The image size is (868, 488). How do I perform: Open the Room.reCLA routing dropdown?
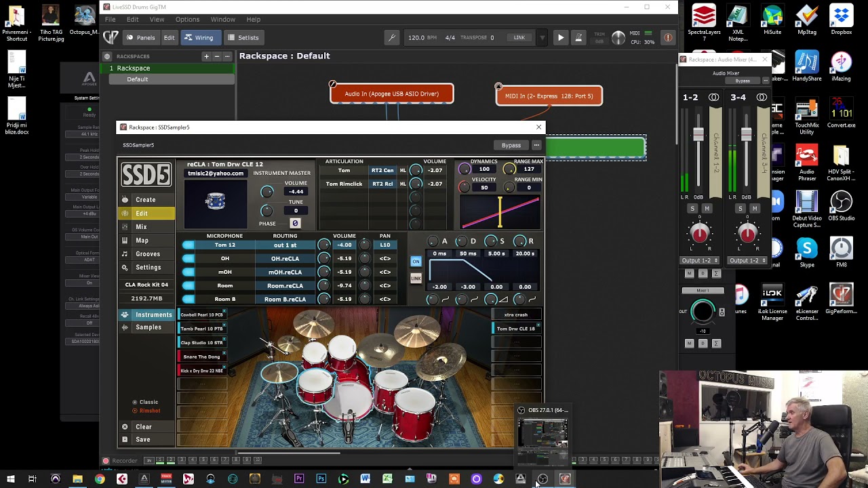click(285, 285)
